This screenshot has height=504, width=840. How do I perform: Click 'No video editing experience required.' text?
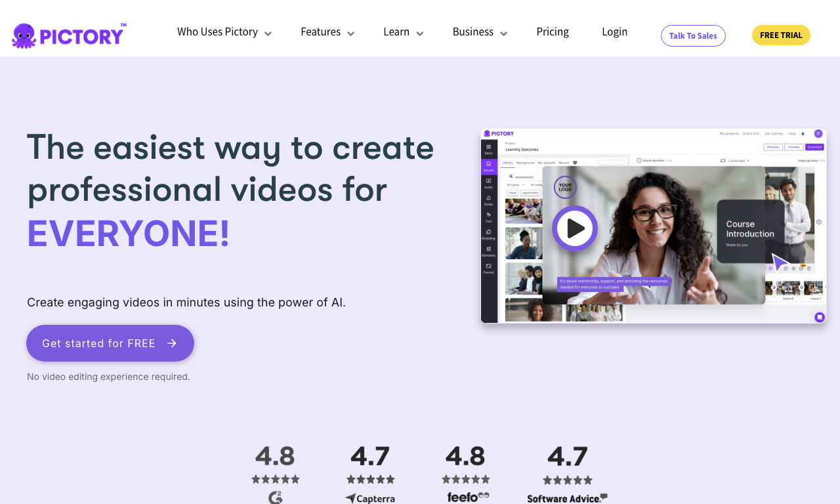[108, 377]
